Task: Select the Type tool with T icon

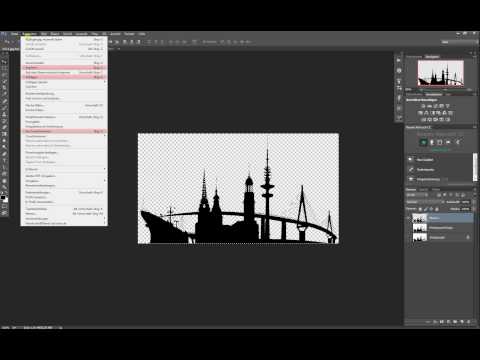Action: click(x=4, y=160)
